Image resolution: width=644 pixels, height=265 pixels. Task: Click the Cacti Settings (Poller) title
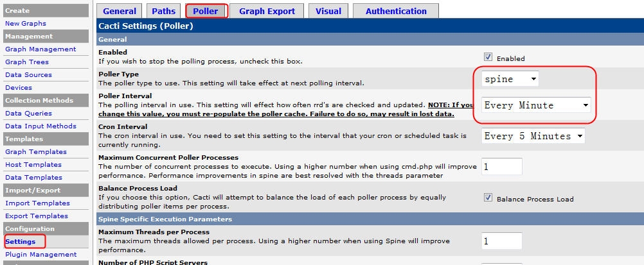click(146, 26)
